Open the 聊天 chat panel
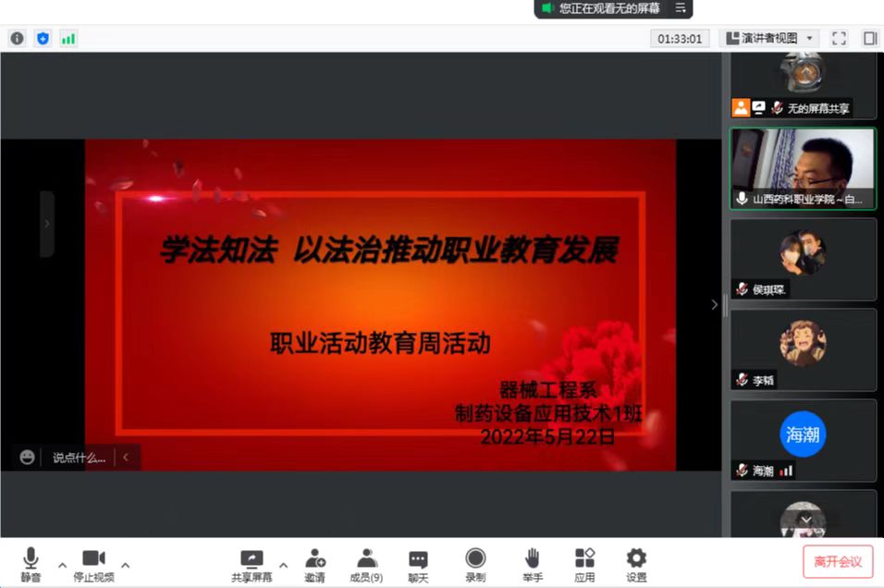Image resolution: width=884 pixels, height=588 pixels. coord(418,564)
